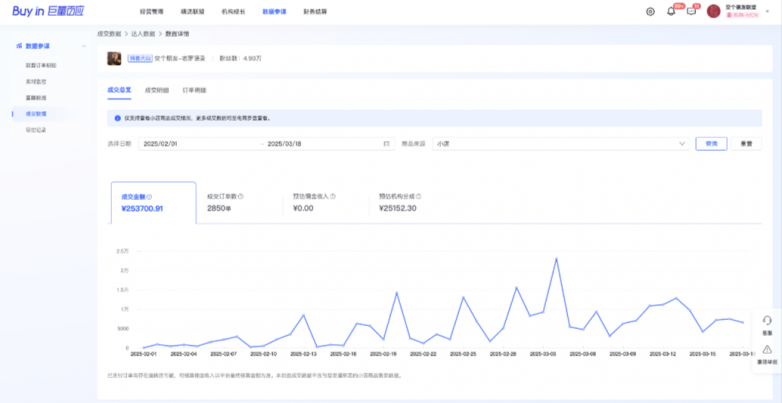Go to 成交数据 breadcrumb
Screen dimensions: 782x403
click(109, 34)
